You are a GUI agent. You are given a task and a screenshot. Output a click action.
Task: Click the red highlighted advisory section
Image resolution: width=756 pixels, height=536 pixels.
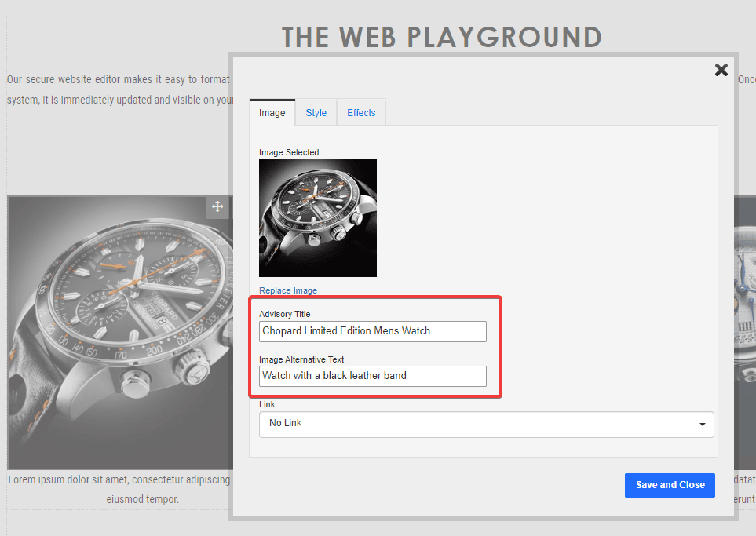(x=375, y=347)
